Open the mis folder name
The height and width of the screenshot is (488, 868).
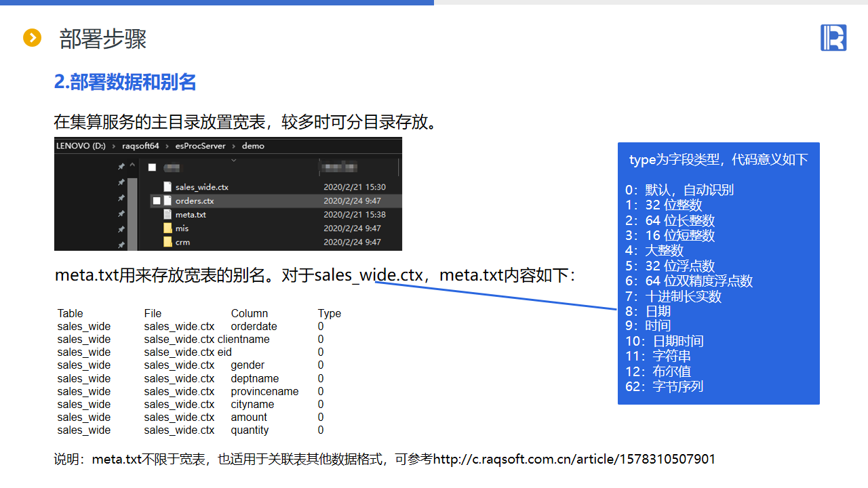tap(182, 228)
